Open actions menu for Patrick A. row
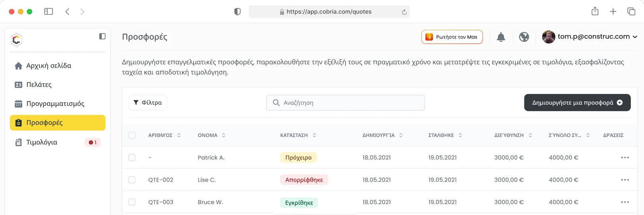The image size is (644, 215). [x=625, y=158]
